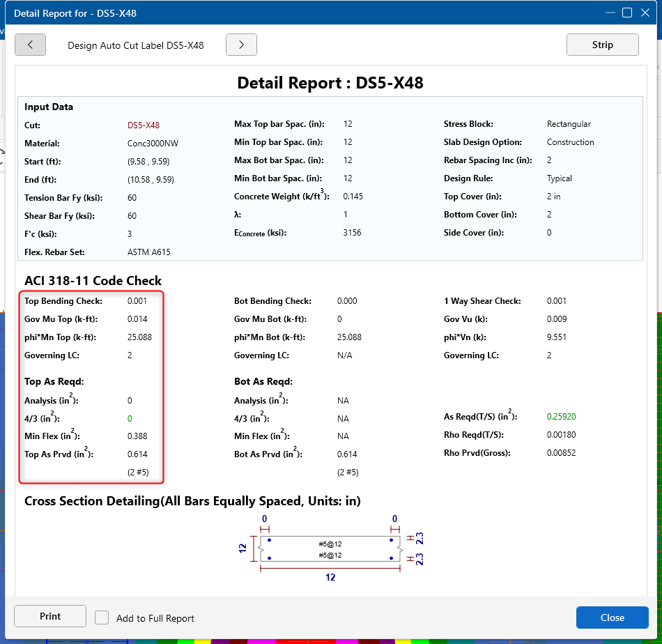
Task: Click the Strip button
Action: coord(602,45)
